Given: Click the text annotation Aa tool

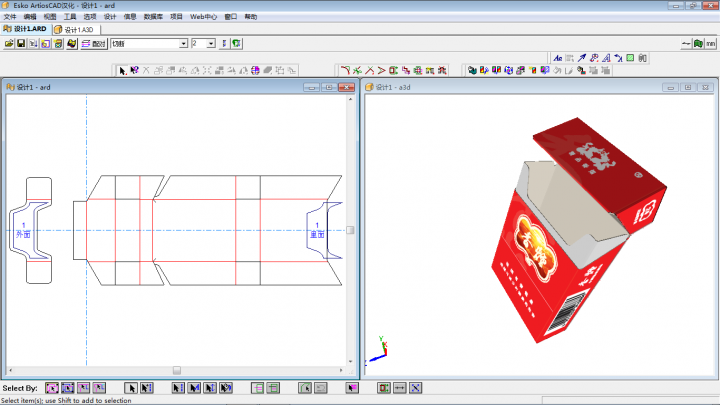Looking at the screenshot, I should coord(558,58).
